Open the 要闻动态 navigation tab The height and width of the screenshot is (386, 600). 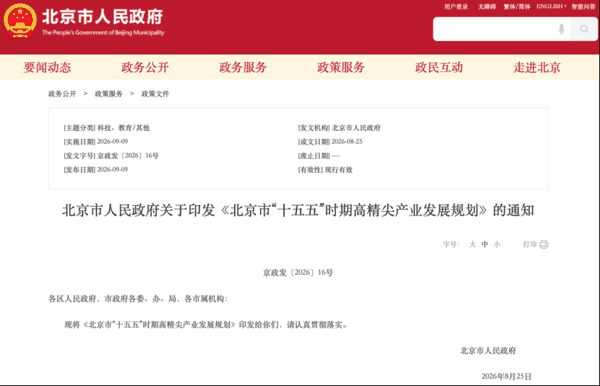(47, 67)
